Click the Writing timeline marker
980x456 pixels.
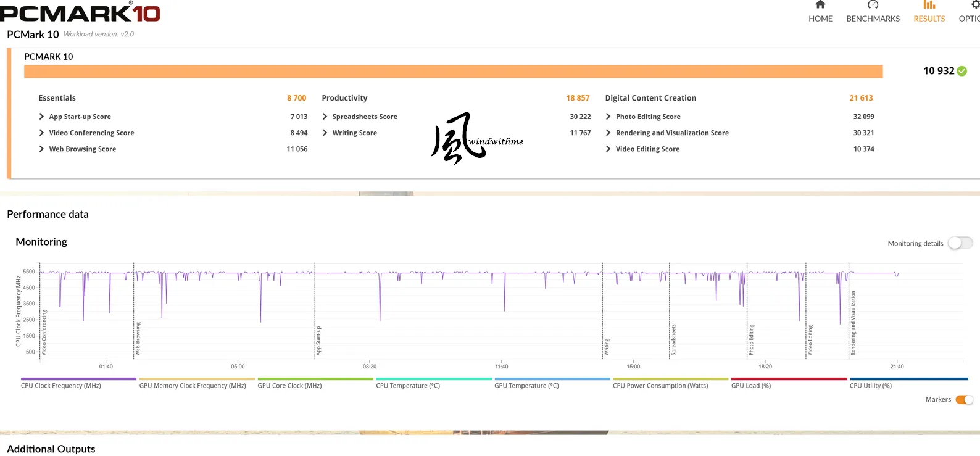click(x=607, y=347)
